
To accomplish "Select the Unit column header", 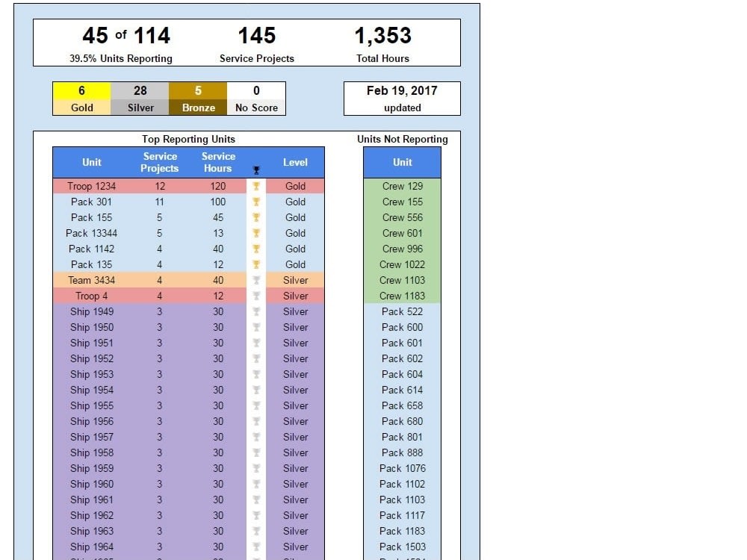I will click(x=91, y=163).
